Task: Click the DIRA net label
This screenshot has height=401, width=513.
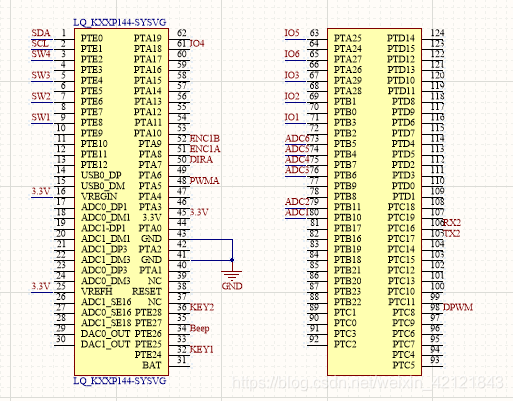Action: click(201, 160)
